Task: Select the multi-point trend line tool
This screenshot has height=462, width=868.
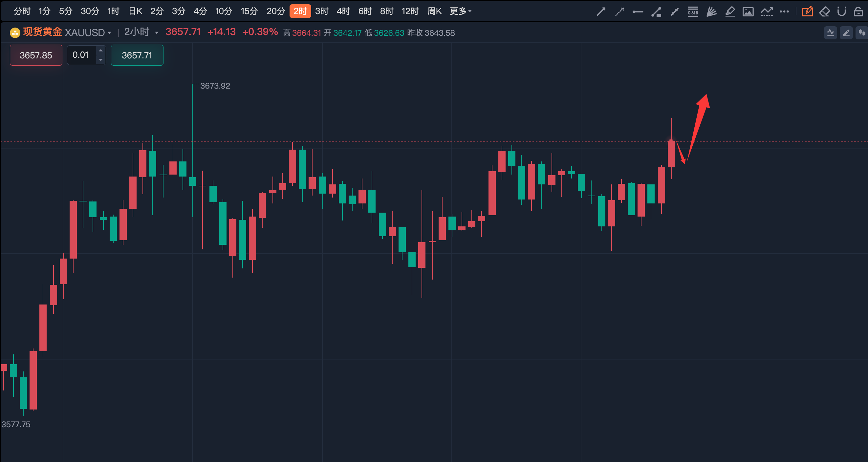Action: pyautogui.click(x=674, y=12)
